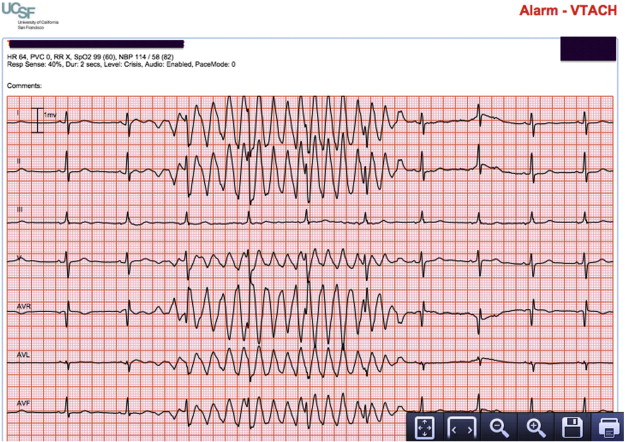Save the ECG strip via floppy icon
The width and height of the screenshot is (625, 442).
click(x=572, y=428)
